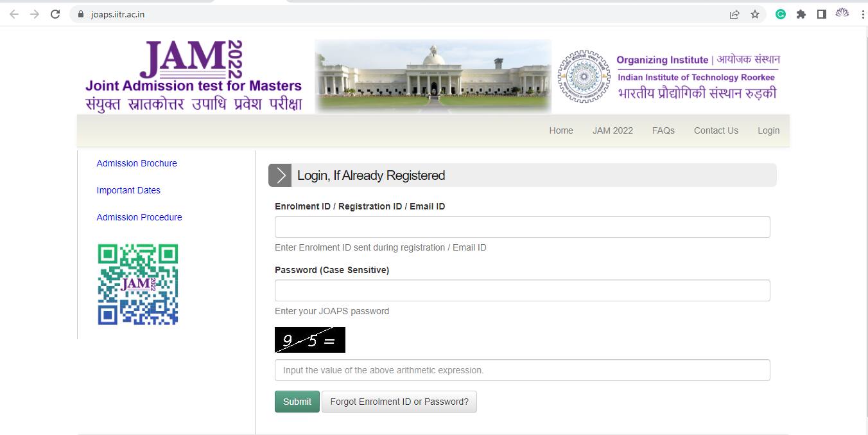Reload the page with refresh icon
Viewport: 868px width, 435px height.
[x=55, y=13]
